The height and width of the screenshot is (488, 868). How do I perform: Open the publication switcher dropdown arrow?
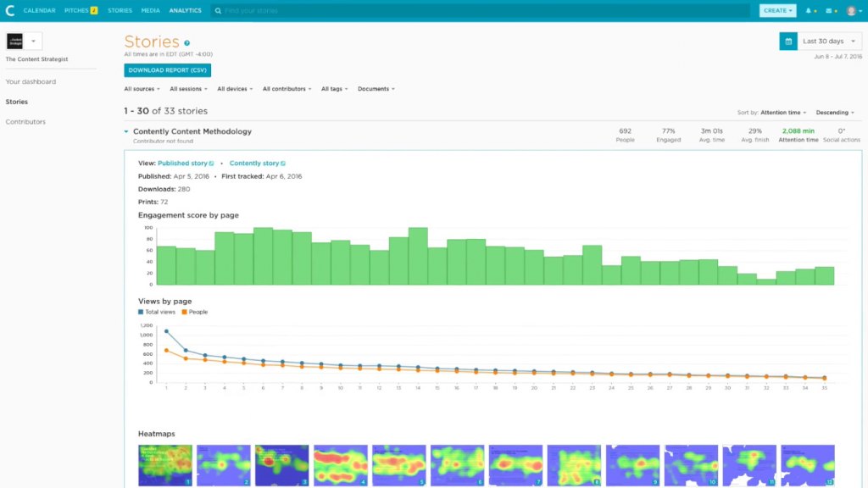[33, 41]
